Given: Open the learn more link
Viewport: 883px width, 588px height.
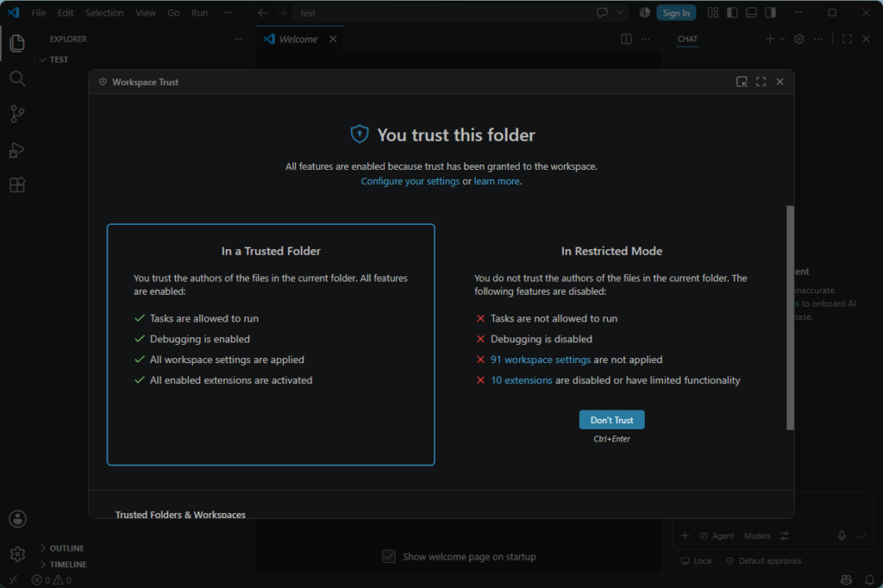Looking at the screenshot, I should tap(497, 181).
